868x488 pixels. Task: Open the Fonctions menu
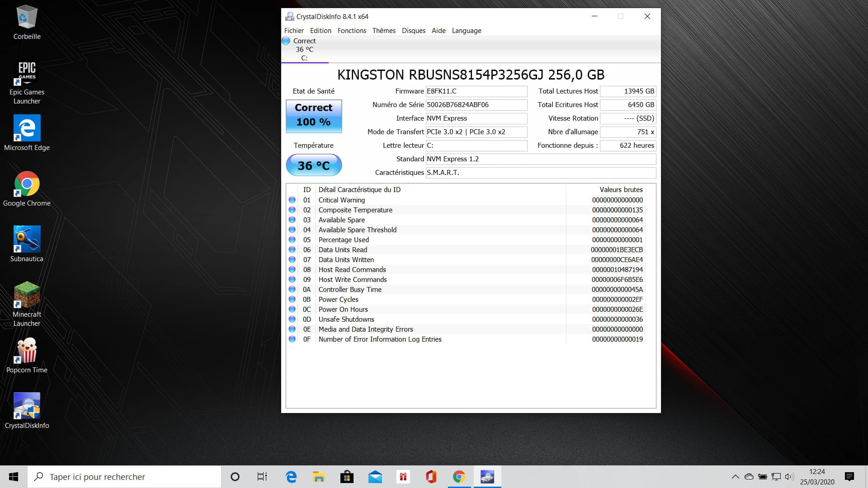(x=352, y=31)
